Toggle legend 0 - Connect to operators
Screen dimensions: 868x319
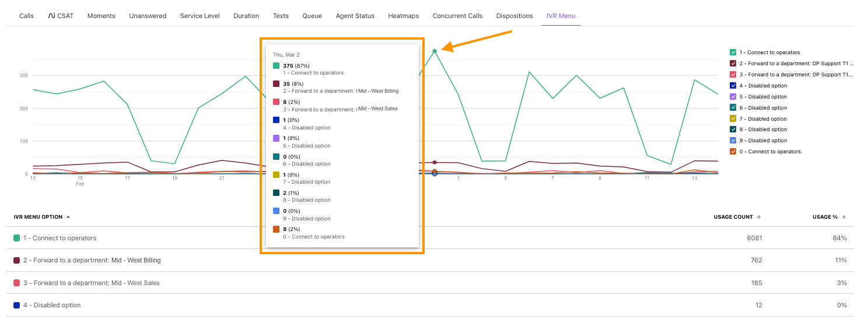[733, 152]
